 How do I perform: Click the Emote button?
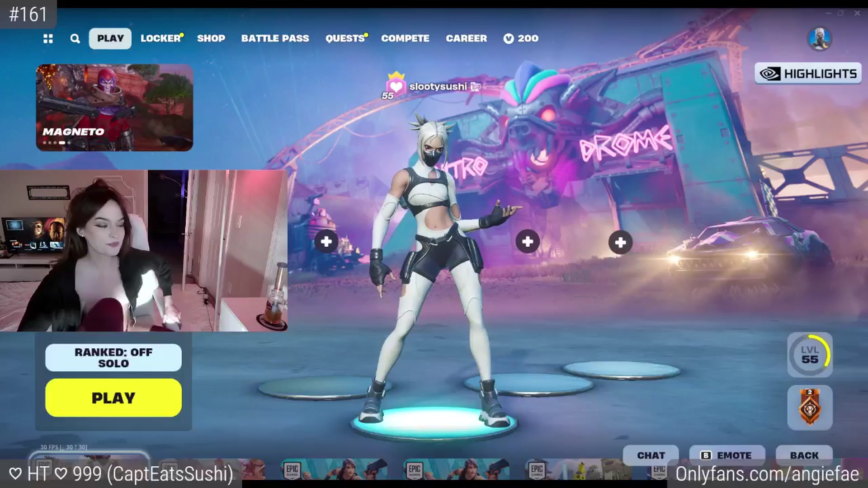[727, 455]
